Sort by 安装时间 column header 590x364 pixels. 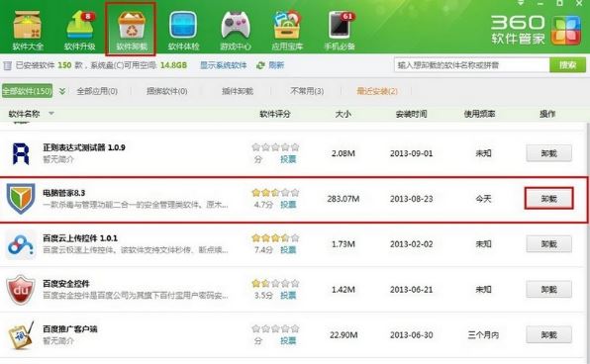[411, 114]
